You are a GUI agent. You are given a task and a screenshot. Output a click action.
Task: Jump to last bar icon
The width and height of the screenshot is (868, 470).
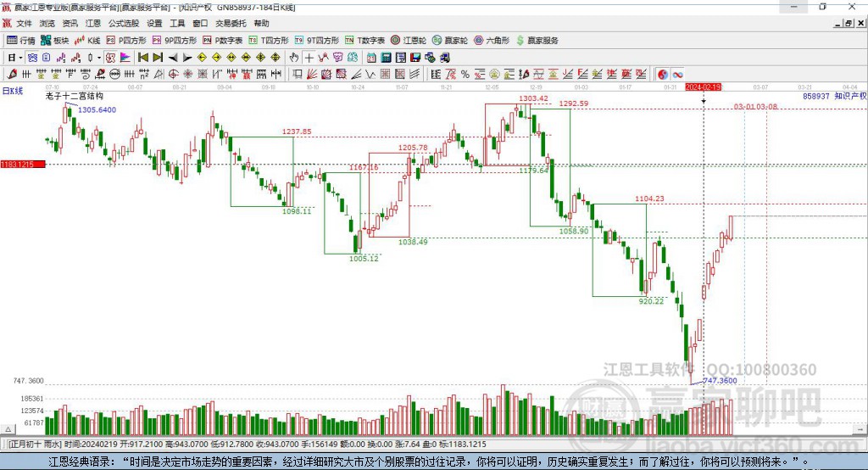(158, 58)
